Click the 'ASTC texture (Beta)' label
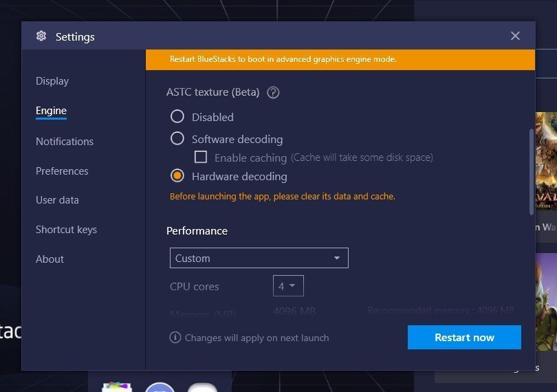 point(212,92)
